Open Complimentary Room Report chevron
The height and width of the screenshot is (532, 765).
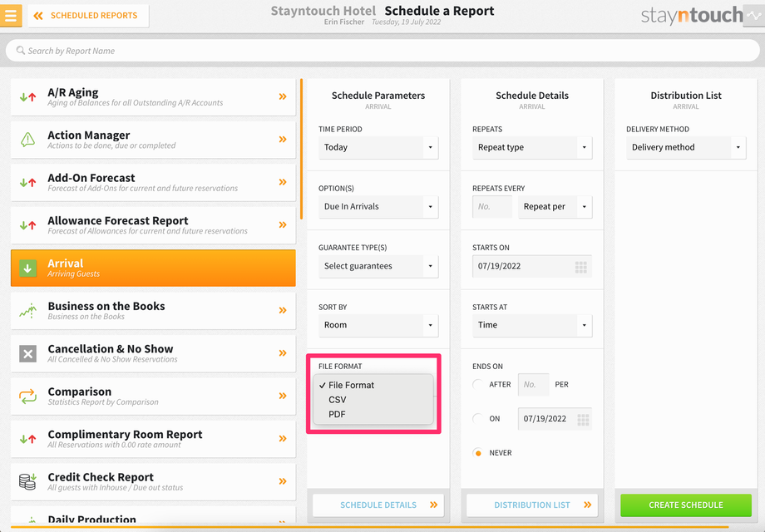click(x=283, y=438)
